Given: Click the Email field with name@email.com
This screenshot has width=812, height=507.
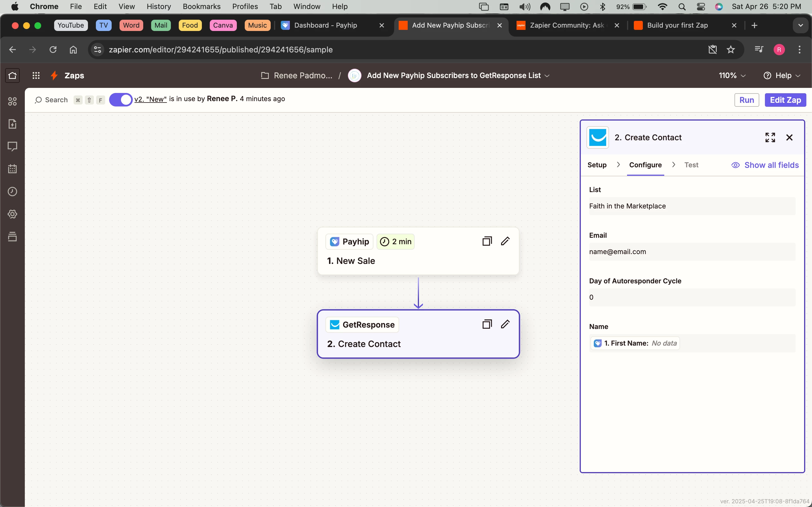Looking at the screenshot, I should coord(692,252).
